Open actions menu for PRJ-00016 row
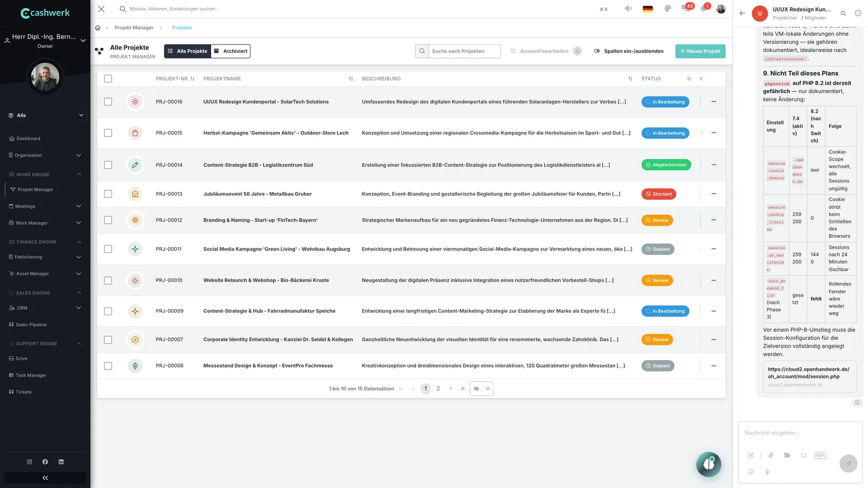 (x=713, y=101)
